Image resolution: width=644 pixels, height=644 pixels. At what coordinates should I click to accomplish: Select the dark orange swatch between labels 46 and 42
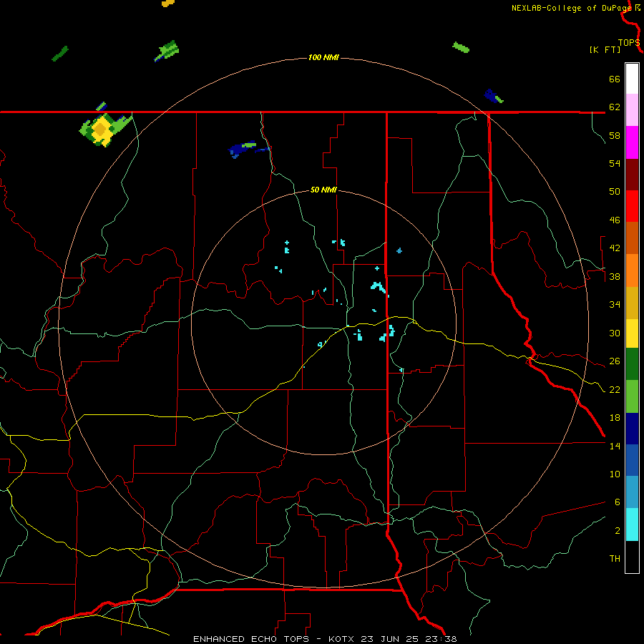pos(632,238)
